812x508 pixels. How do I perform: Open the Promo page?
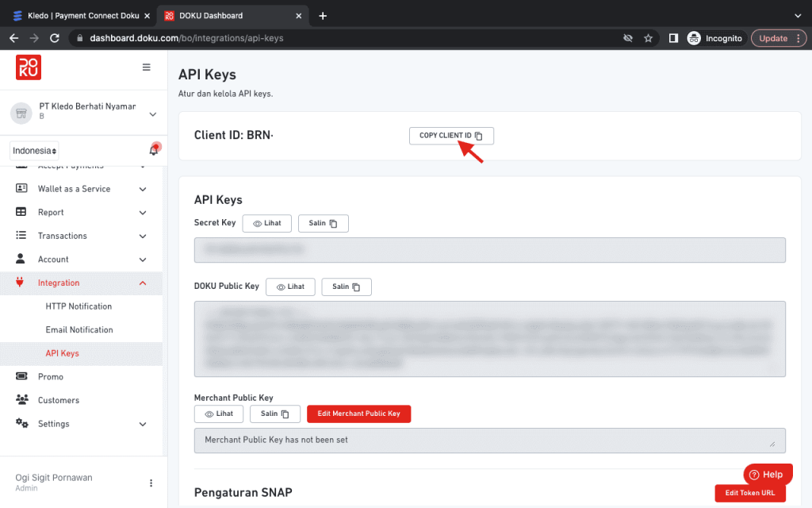click(x=50, y=377)
